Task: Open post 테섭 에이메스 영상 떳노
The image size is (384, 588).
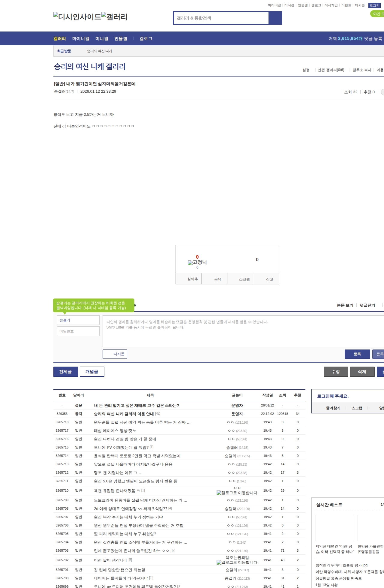Action: click(115, 431)
